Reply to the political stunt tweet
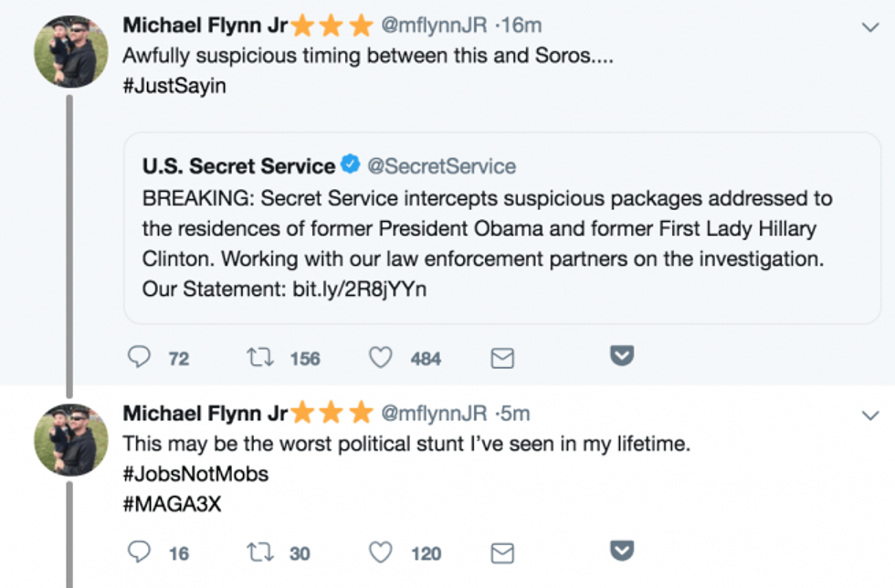Screen dimensions: 895x588 (x=139, y=551)
